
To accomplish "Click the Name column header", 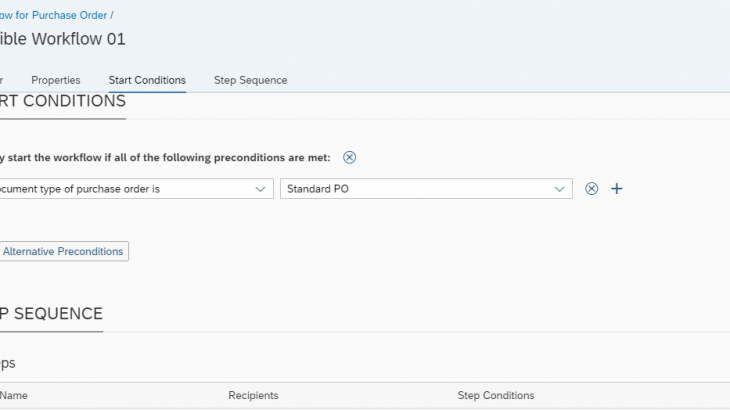I will click(14, 396).
